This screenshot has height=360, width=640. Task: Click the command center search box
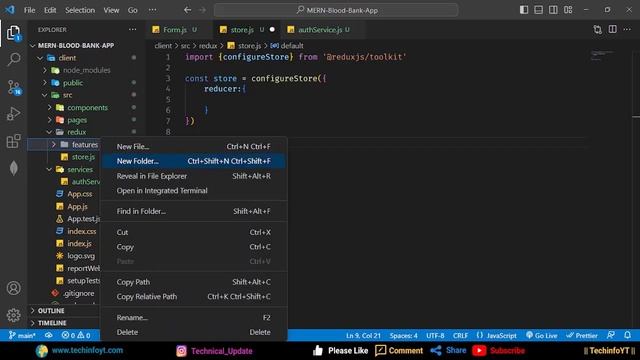click(x=336, y=10)
